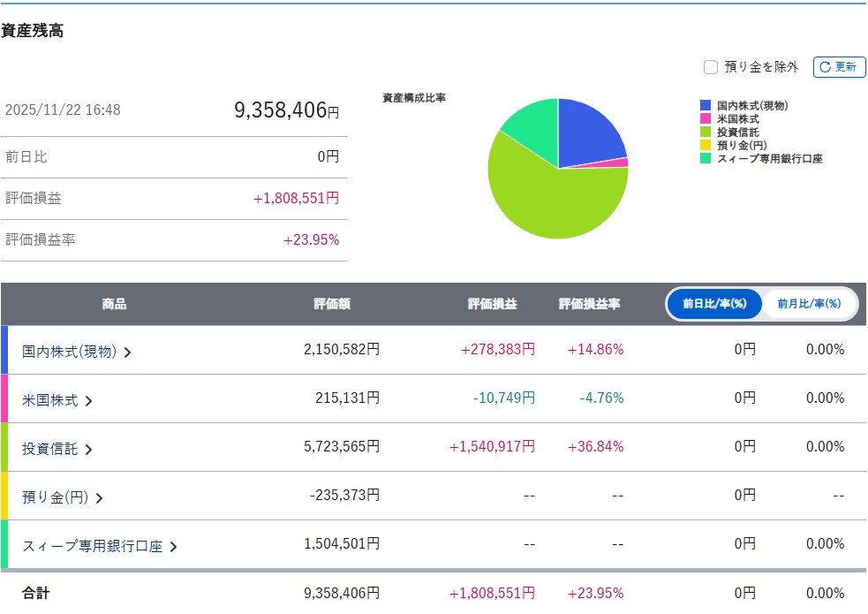Image resolution: width=868 pixels, height=614 pixels.
Task: Click yellow 預り金(円) legend square
Action: coord(706,146)
